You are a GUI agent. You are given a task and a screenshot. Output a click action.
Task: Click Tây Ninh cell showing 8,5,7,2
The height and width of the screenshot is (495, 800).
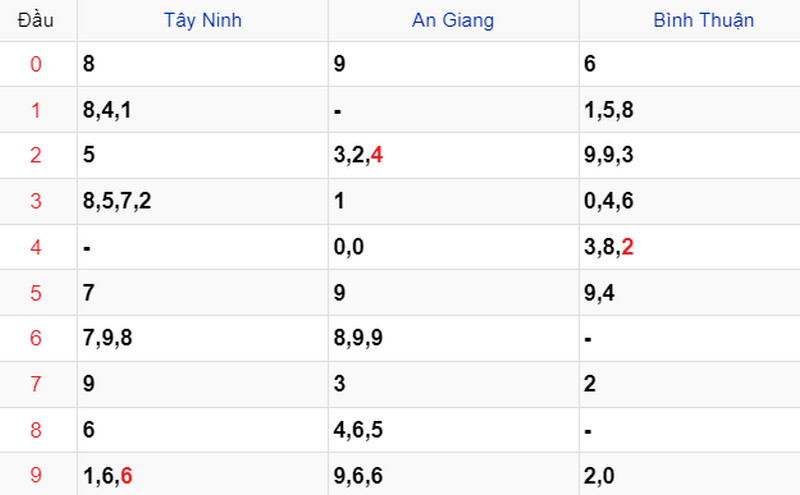[117, 201]
